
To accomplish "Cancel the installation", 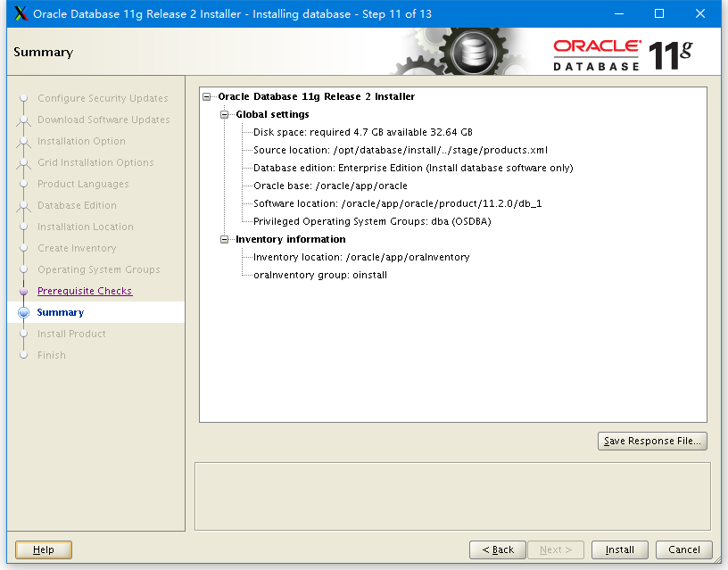I will (683, 549).
